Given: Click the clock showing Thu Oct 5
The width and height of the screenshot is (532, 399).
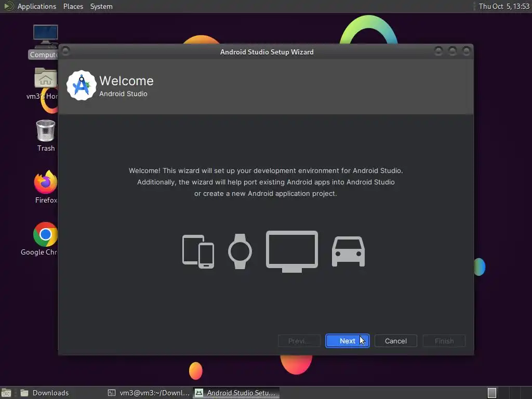Looking at the screenshot, I should click(x=504, y=6).
